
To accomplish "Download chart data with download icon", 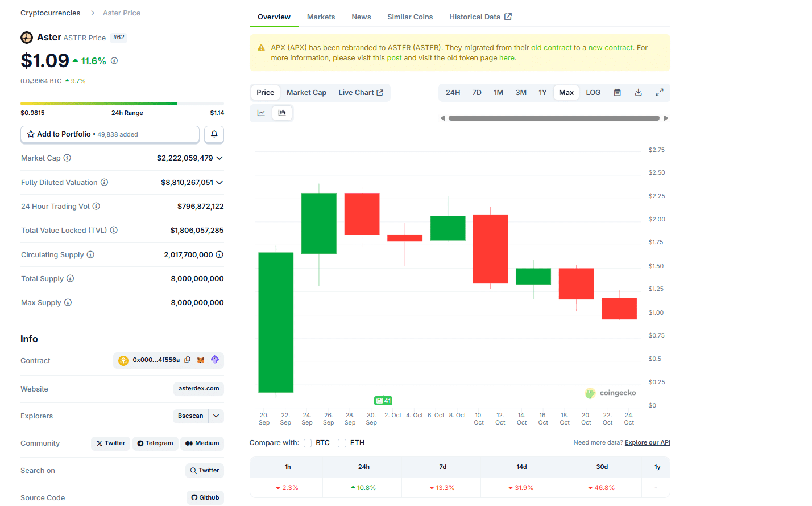I will click(639, 92).
